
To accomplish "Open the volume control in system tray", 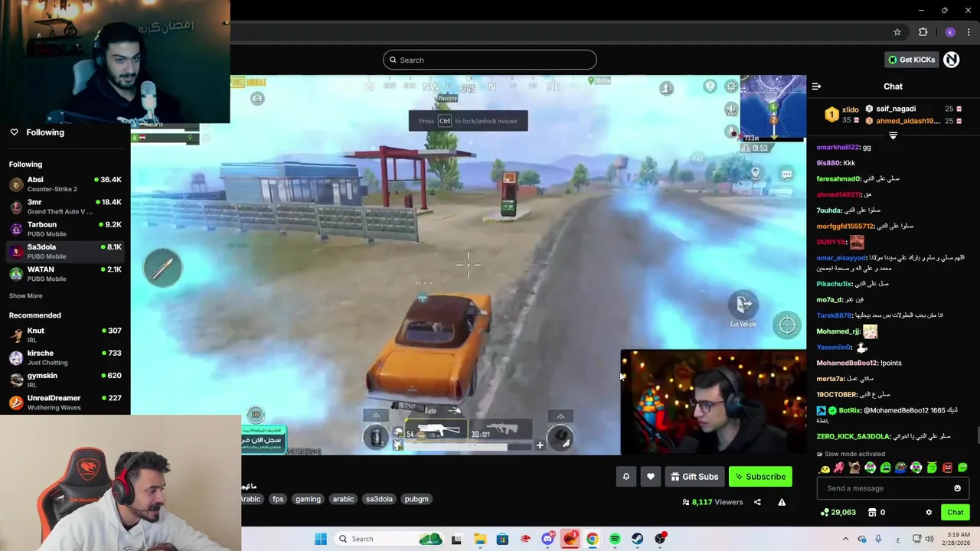I will pyautogui.click(x=929, y=539).
